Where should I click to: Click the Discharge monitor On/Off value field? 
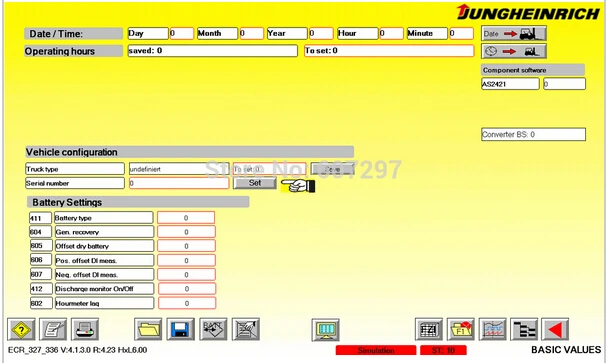pyautogui.click(x=187, y=289)
